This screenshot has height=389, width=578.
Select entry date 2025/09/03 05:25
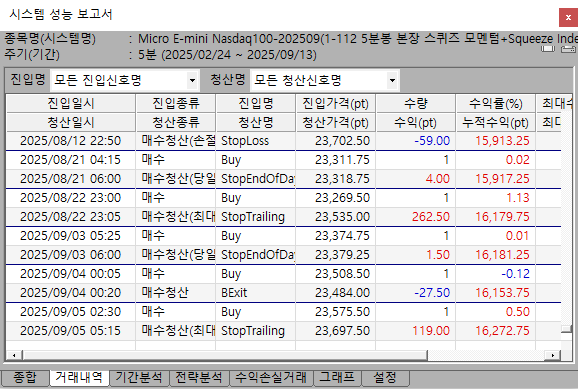(x=70, y=236)
